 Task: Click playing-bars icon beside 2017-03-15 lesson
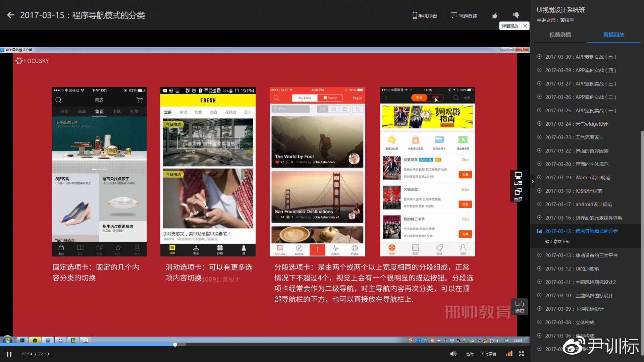click(539, 231)
